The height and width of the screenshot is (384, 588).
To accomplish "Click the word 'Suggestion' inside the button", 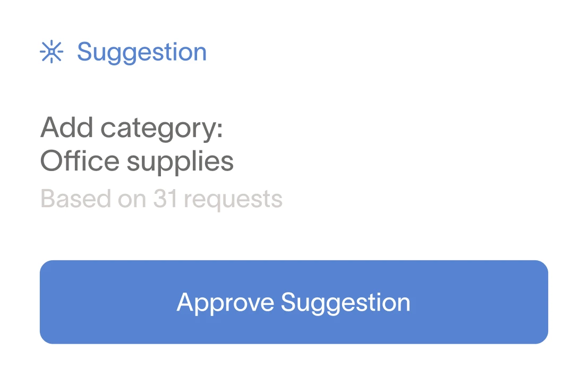I will 345,303.
